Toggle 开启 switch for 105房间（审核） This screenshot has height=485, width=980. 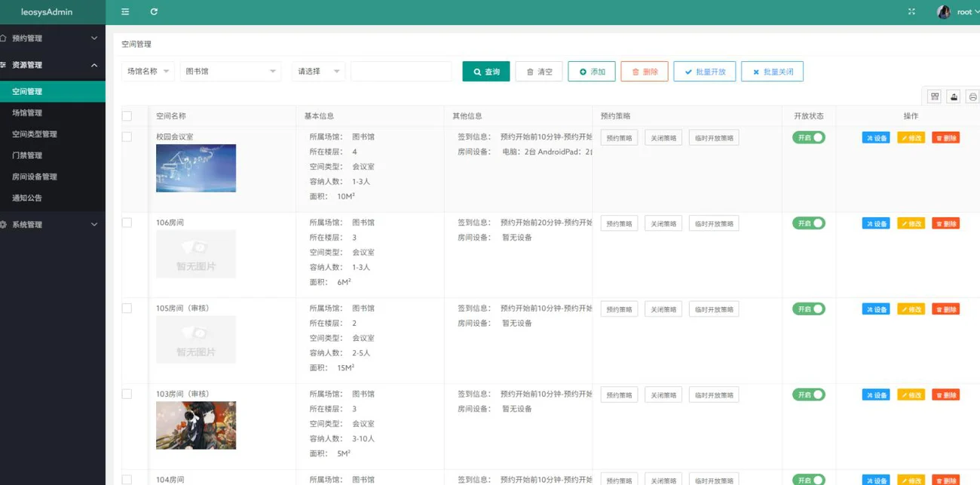click(x=809, y=309)
